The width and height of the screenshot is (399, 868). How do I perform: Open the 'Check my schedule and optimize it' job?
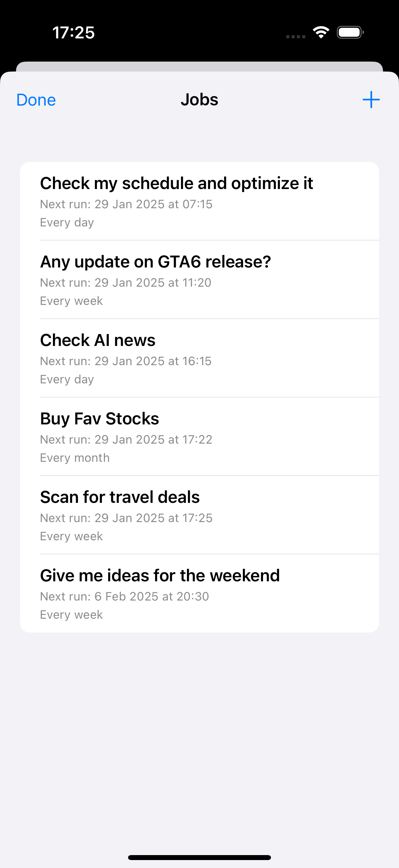click(x=176, y=184)
